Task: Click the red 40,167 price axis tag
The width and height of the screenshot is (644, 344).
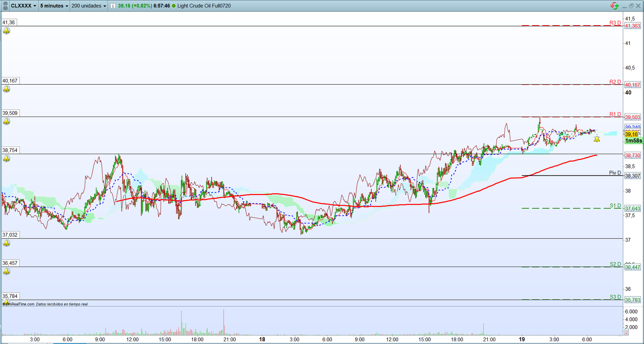Action: [x=633, y=85]
